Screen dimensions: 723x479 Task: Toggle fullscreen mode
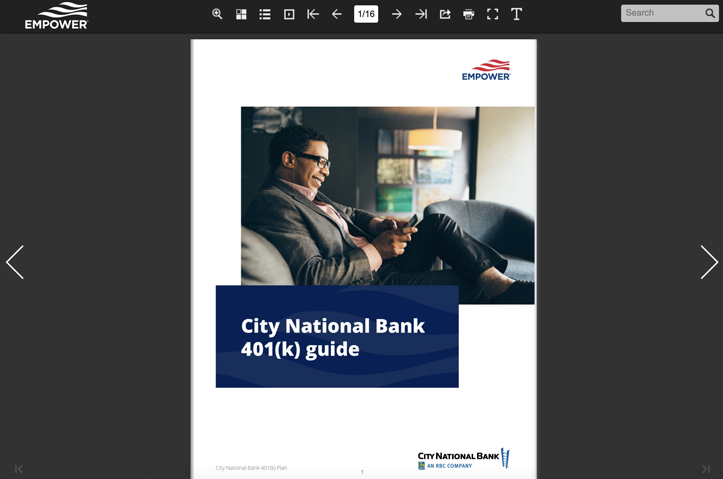point(492,14)
